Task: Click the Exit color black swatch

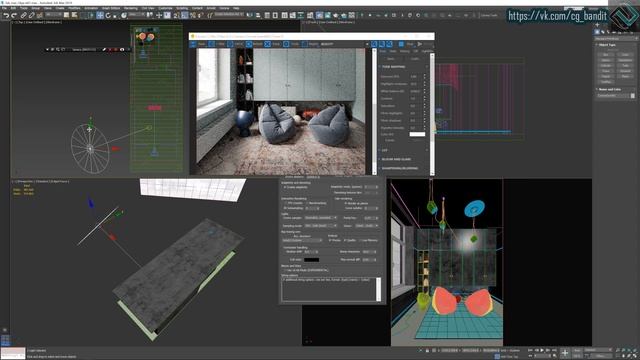Action: click(x=311, y=260)
